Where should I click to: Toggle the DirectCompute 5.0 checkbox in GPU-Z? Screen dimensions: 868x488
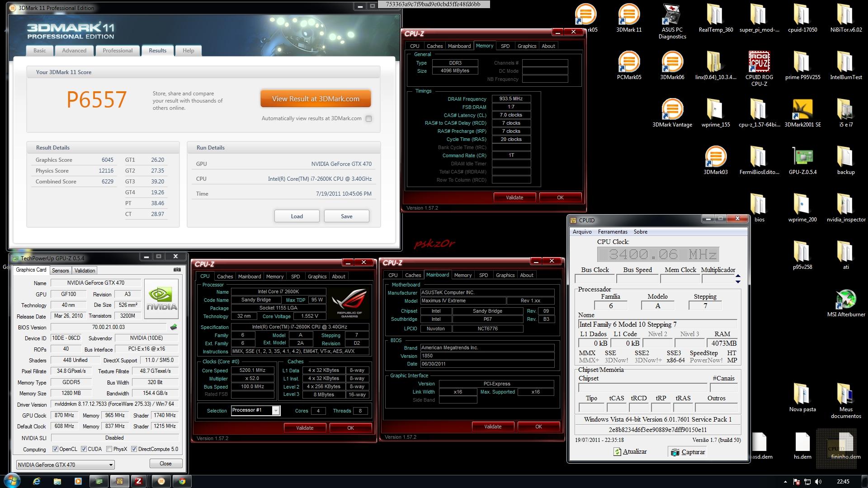tap(134, 449)
